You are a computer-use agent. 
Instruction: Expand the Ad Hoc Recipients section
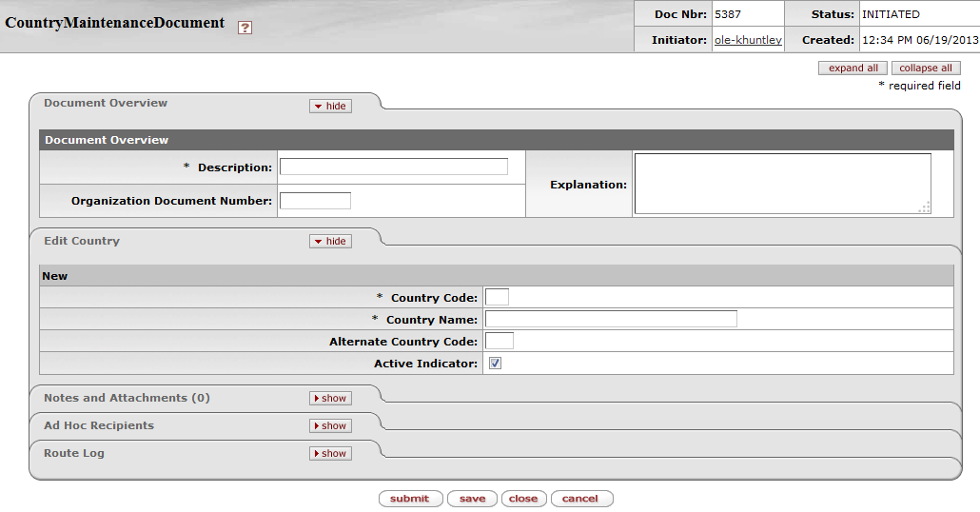pyautogui.click(x=330, y=426)
